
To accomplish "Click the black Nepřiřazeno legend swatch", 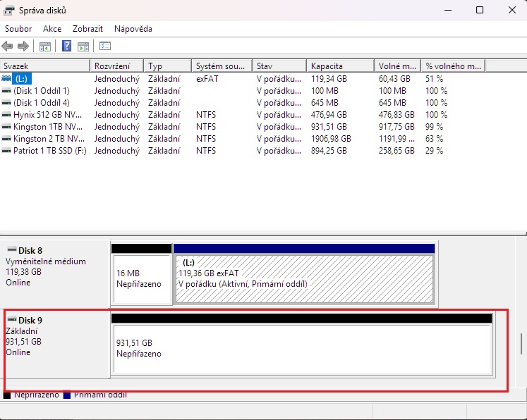I will click(7, 395).
